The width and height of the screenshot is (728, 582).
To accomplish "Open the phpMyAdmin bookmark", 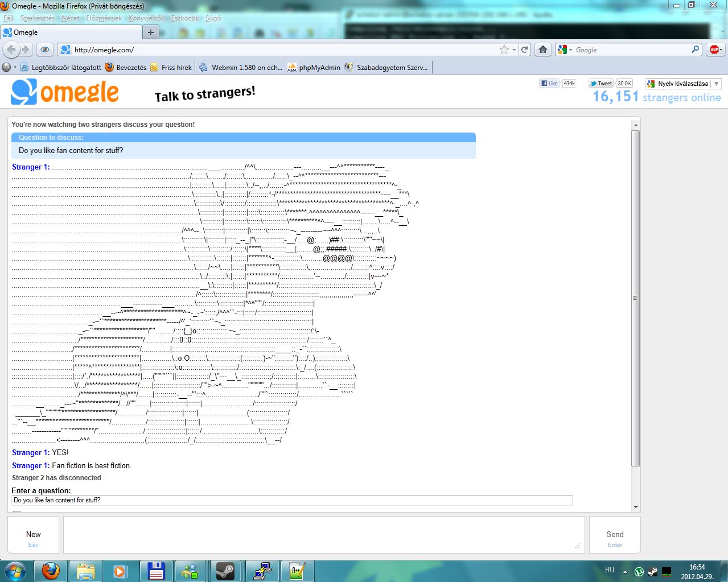I will click(x=314, y=67).
